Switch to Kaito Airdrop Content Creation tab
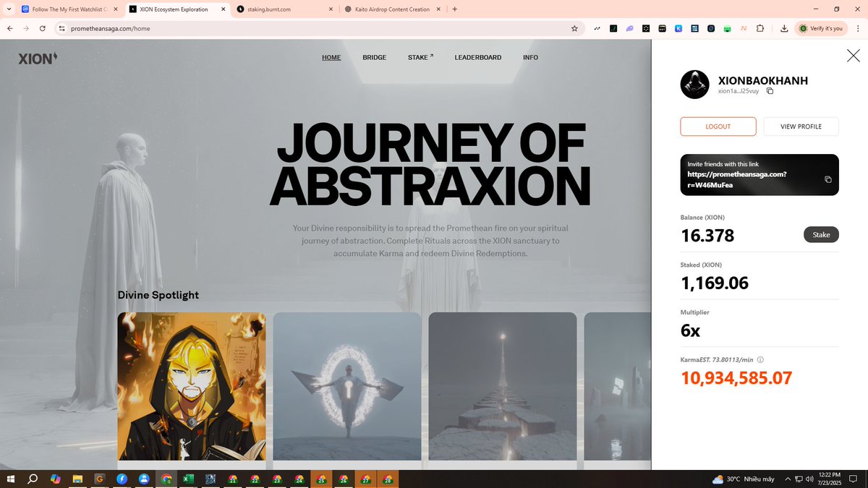Viewport: 868px width, 488px height. point(393,9)
